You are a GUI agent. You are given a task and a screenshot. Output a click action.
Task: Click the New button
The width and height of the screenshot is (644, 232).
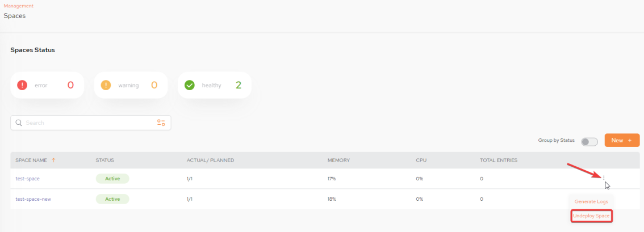click(x=622, y=140)
